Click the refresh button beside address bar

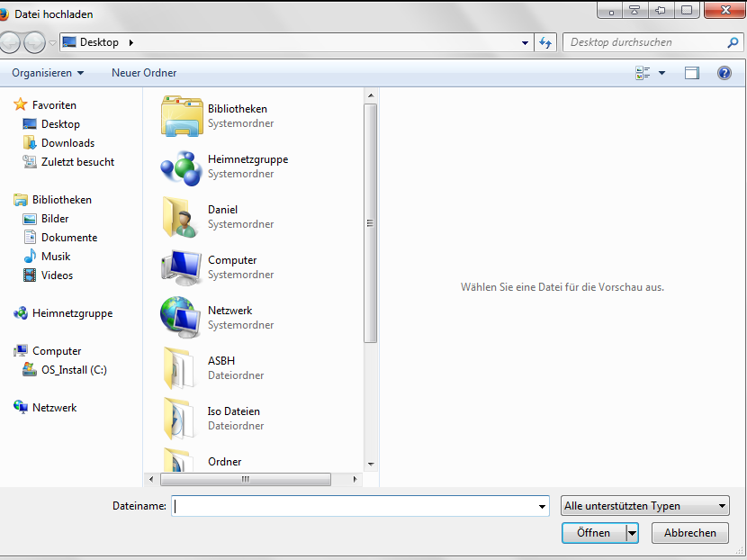coord(545,42)
